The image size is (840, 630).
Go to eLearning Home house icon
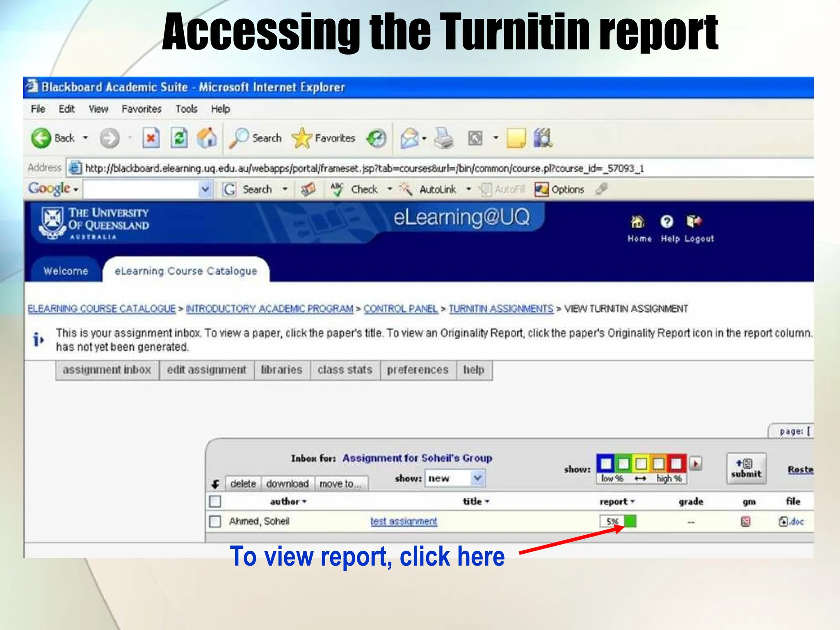(637, 222)
